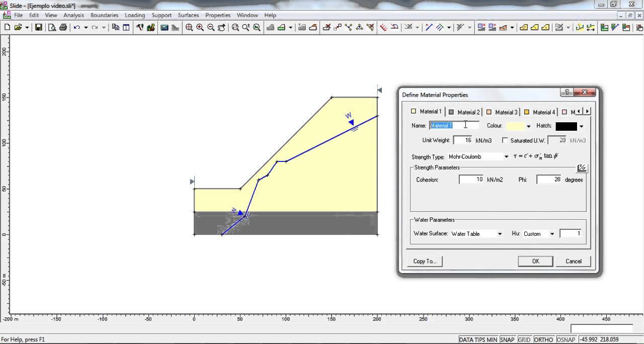This screenshot has width=644, height=344.
Task: Open the Properties menu
Action: pos(218,15)
